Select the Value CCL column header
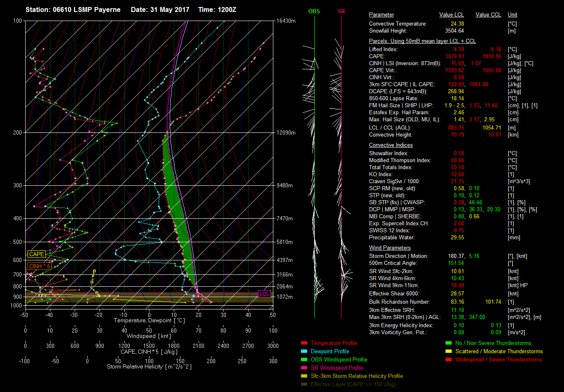 [488, 15]
